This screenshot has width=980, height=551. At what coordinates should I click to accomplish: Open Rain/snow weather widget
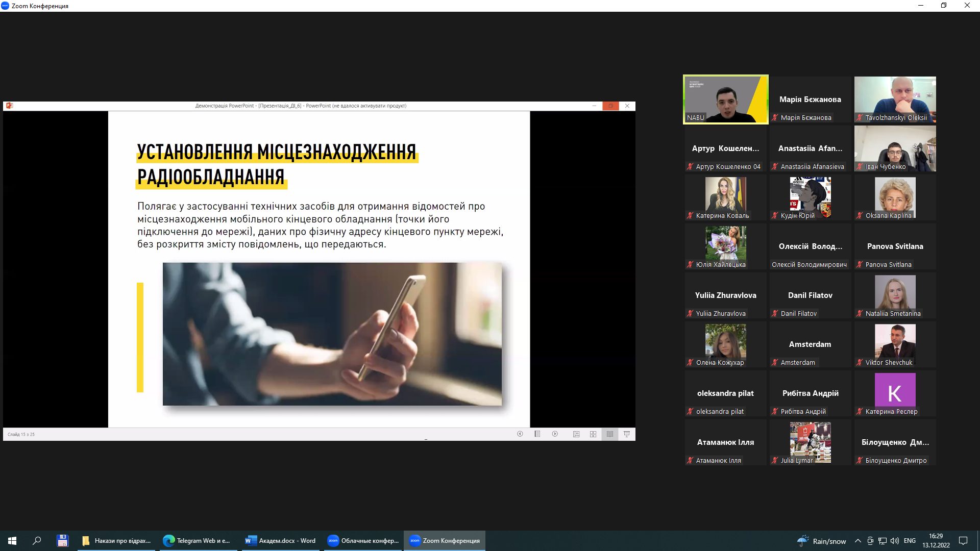[822, 541]
